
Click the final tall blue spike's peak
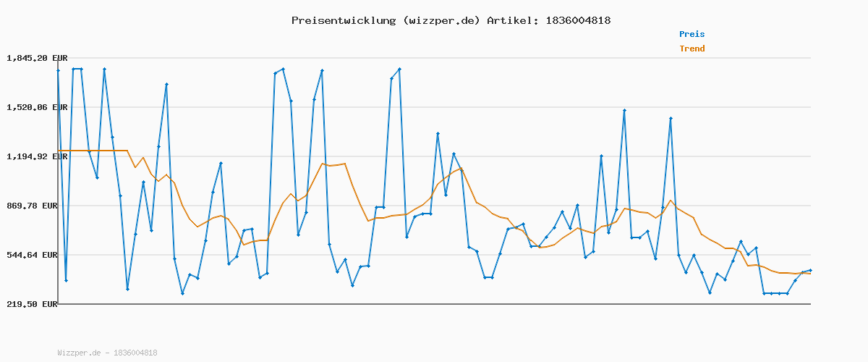pyautogui.click(x=671, y=118)
